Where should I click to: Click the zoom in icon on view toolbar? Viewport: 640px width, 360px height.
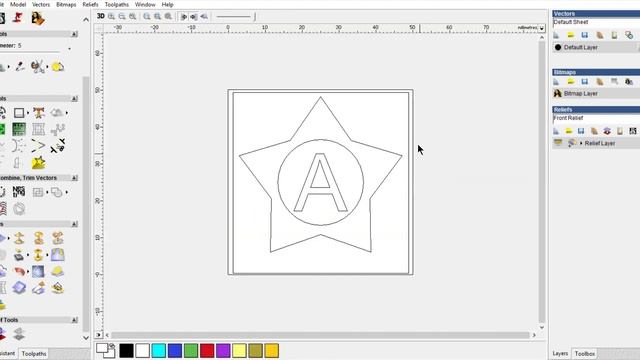click(x=111, y=16)
